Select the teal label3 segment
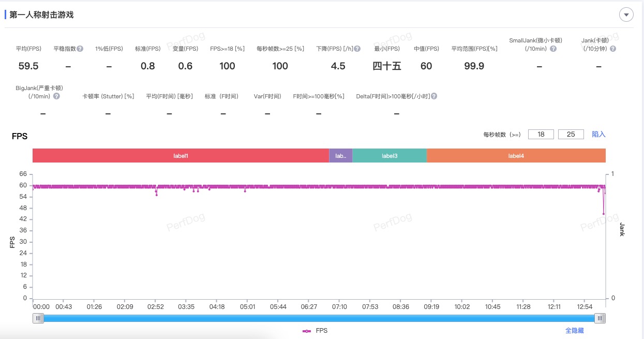644x339 pixels. [390, 156]
